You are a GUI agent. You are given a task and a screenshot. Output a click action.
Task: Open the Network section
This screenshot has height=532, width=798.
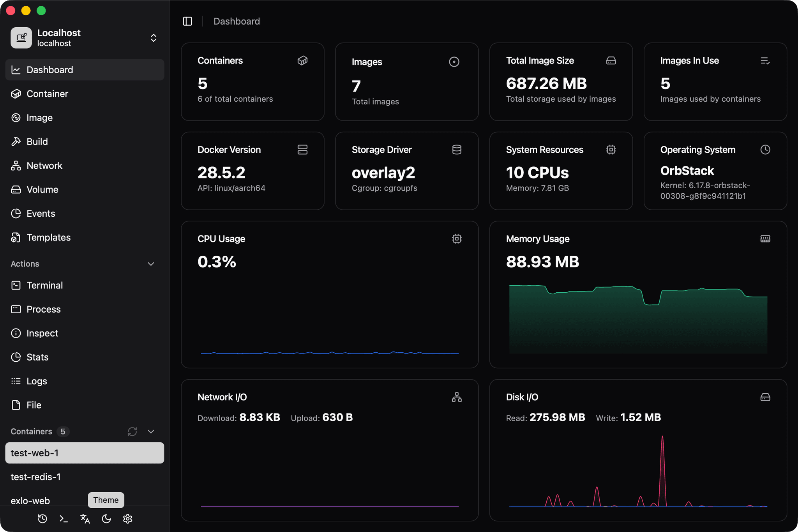[44, 165]
